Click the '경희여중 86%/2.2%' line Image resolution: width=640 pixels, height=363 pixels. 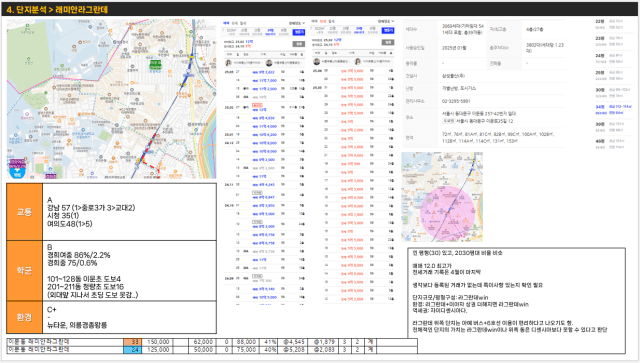tap(79, 255)
